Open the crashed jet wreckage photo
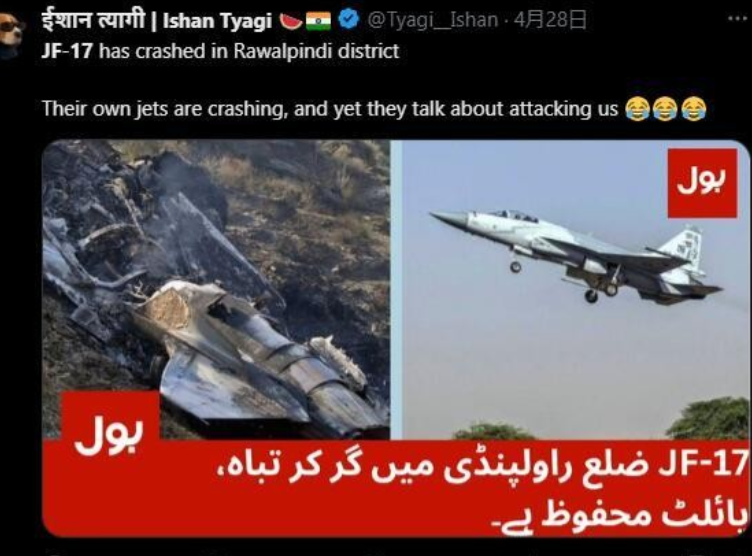The width and height of the screenshot is (752, 556). point(216,290)
